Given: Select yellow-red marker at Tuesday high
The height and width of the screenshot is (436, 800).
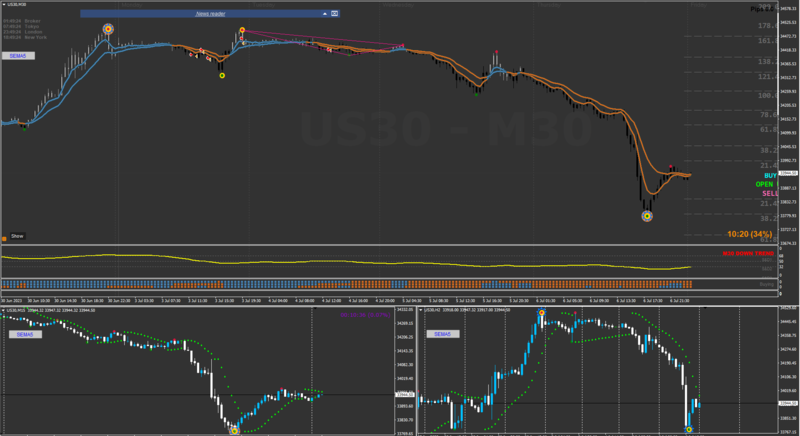Looking at the screenshot, I should click(x=242, y=30).
